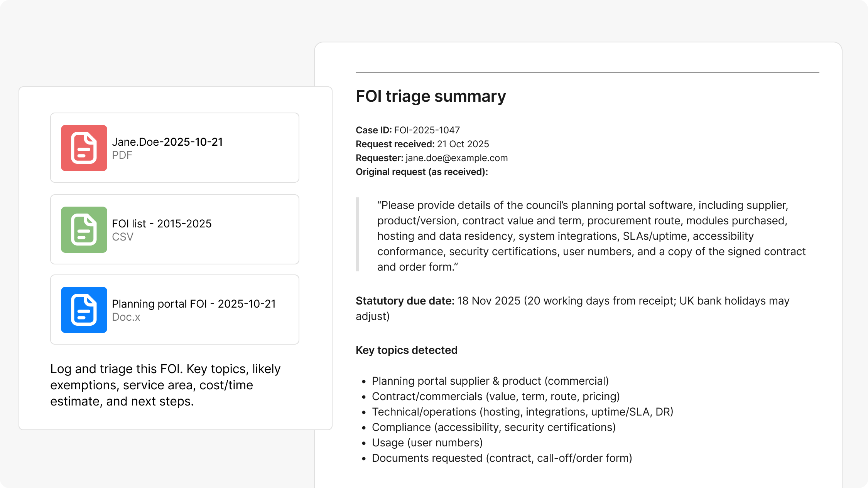Viewport: 868px width, 488px height.
Task: Click the Technical/operations bullet item
Action: [522, 412]
